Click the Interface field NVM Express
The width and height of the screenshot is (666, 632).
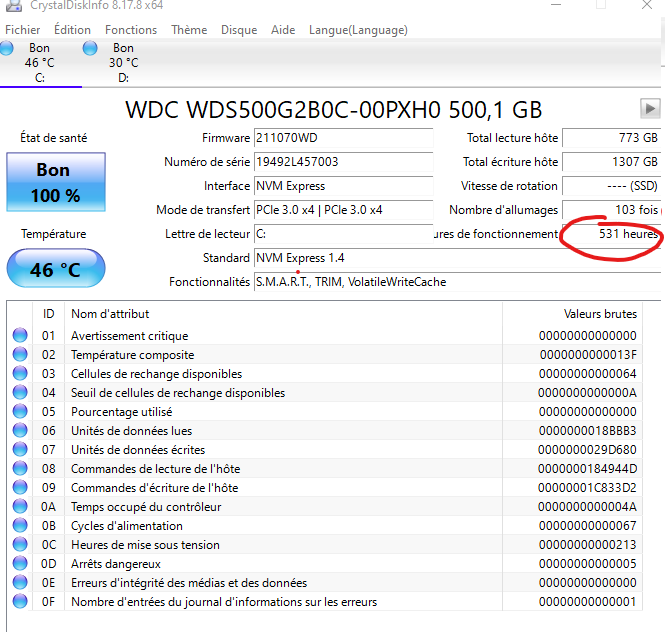coord(343,186)
